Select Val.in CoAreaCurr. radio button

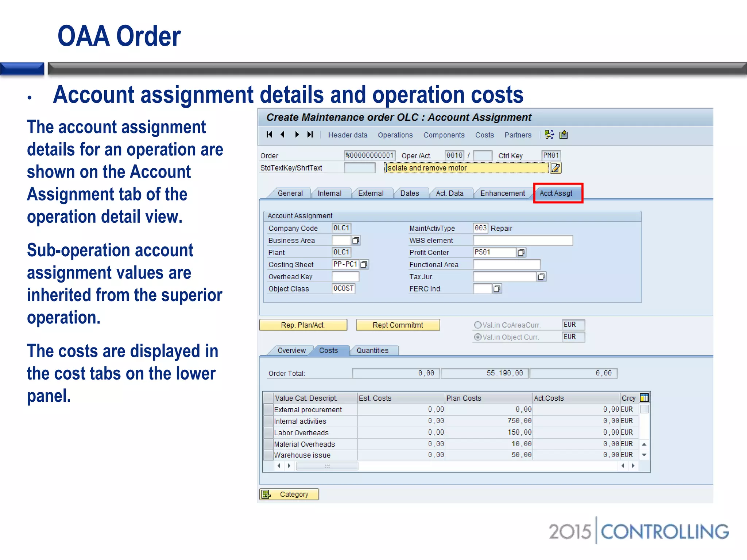tap(478, 325)
